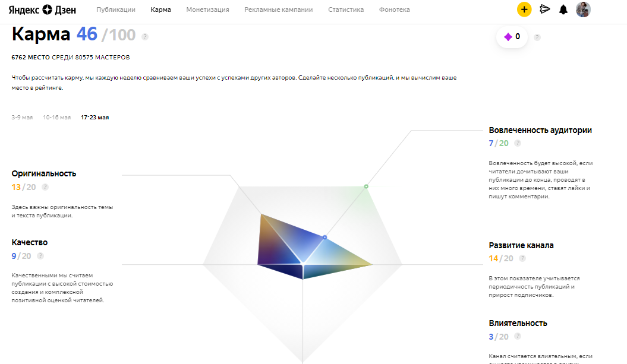Click the help icon for Оригинальность
The image size is (627, 364).
click(45, 187)
